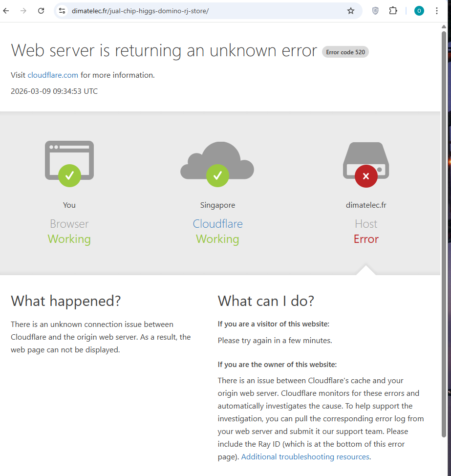Click the timestamp 2026-03-09 09:34:53 UTC
The height and width of the screenshot is (476, 451).
pos(54,91)
